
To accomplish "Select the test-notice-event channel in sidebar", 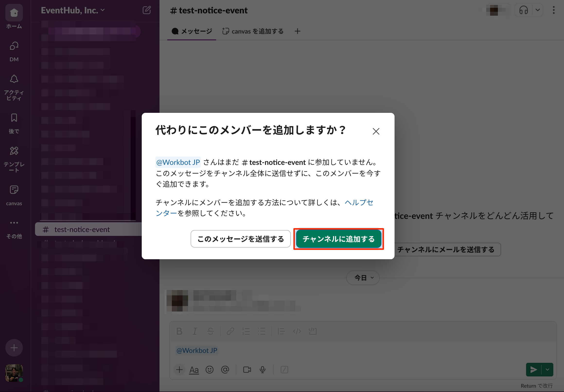I will [x=89, y=229].
